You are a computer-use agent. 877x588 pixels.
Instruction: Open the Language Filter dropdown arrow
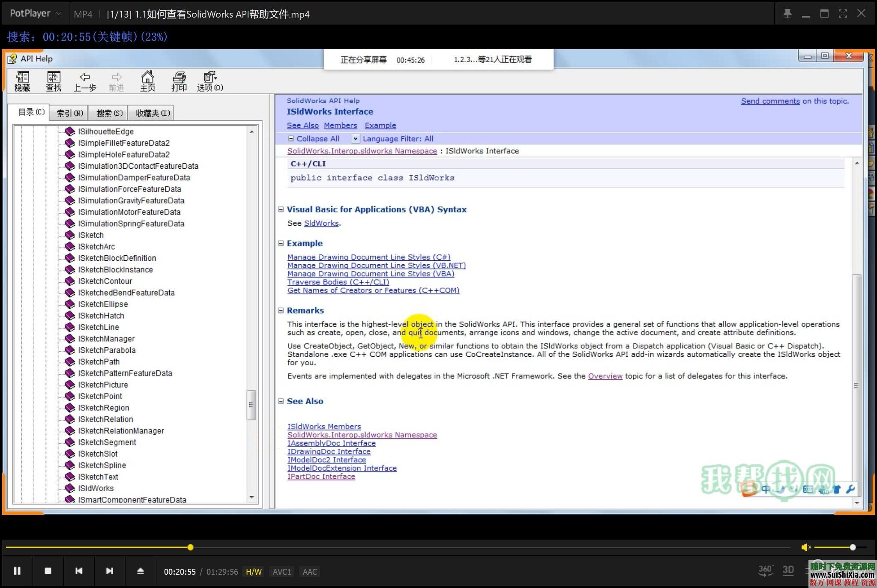(355, 139)
